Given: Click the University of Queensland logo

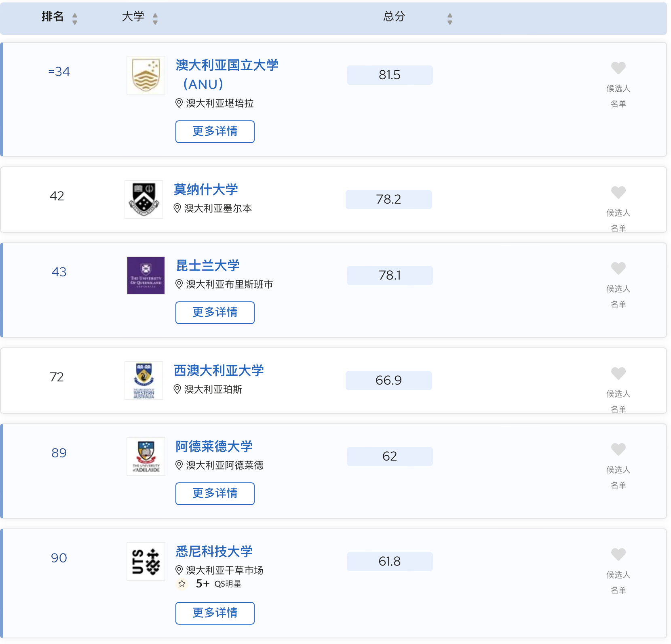Looking at the screenshot, I should [x=146, y=276].
